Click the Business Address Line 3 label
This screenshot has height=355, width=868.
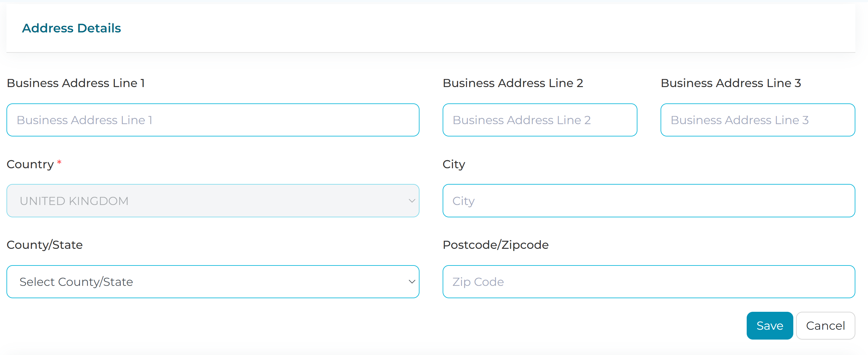click(x=731, y=83)
